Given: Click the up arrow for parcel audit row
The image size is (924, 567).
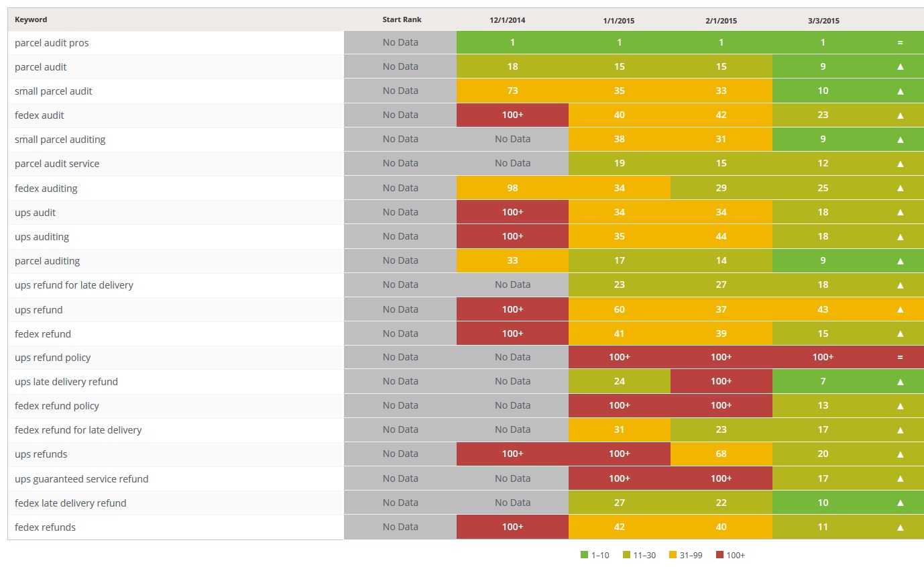Looking at the screenshot, I should click(900, 66).
